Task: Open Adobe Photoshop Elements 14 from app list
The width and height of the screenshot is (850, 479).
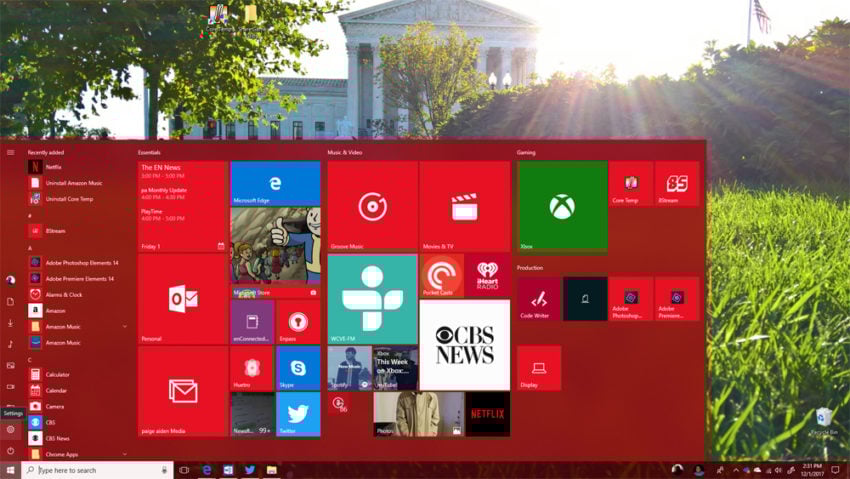Action: click(79, 263)
